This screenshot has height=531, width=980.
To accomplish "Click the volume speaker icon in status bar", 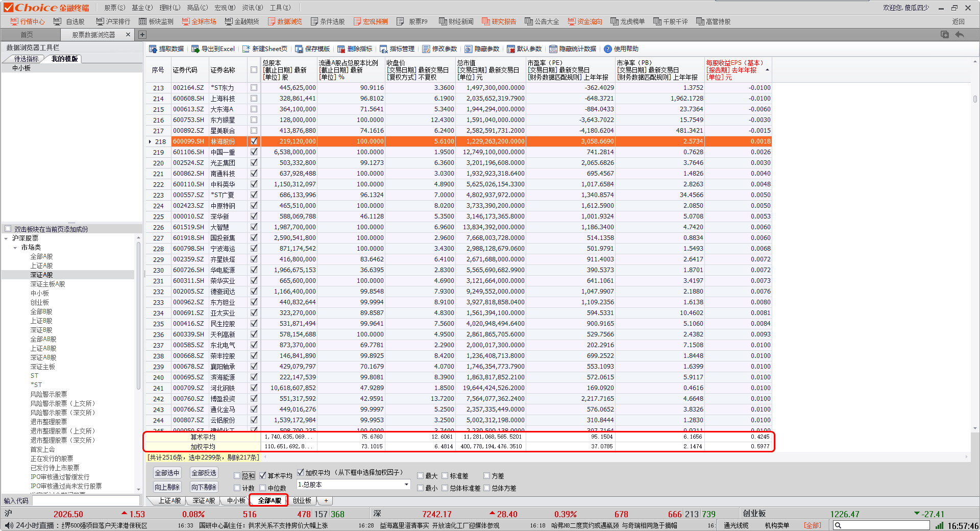I will tap(8, 525).
